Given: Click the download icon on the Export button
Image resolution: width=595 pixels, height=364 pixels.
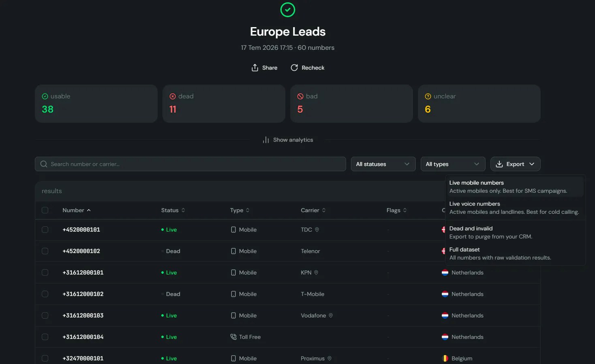Looking at the screenshot, I should (499, 164).
